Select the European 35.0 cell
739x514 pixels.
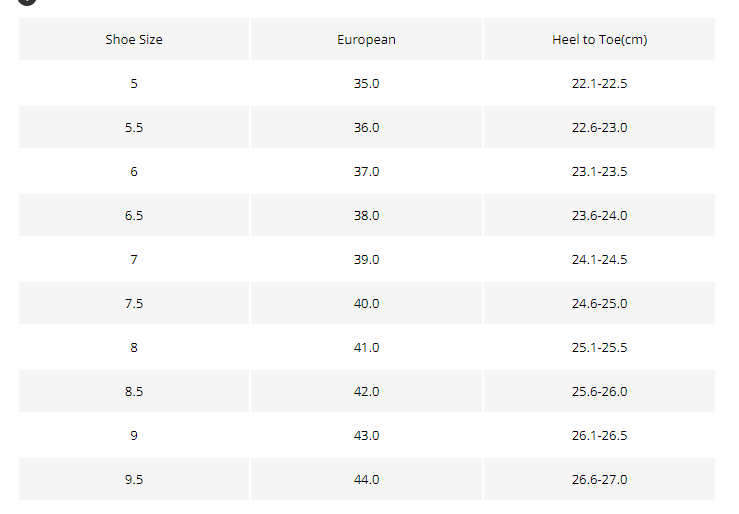click(366, 83)
